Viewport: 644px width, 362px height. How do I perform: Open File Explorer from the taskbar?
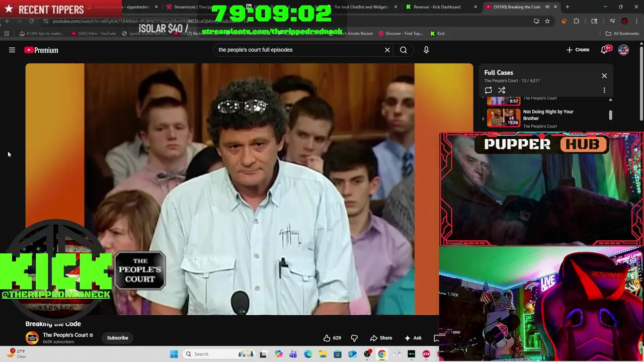(x=323, y=354)
